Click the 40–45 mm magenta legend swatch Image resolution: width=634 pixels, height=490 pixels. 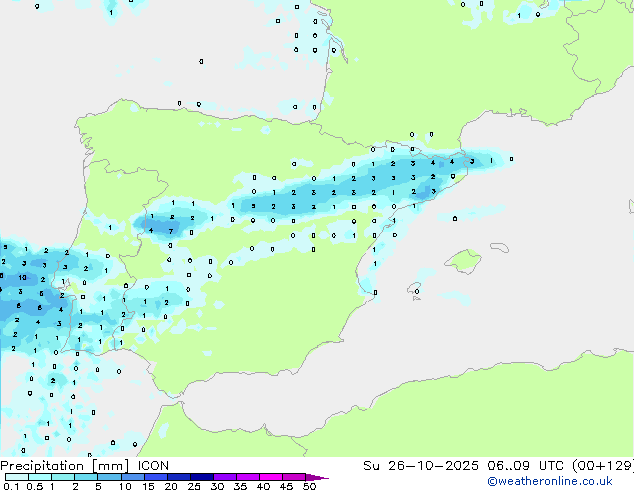pos(271,477)
